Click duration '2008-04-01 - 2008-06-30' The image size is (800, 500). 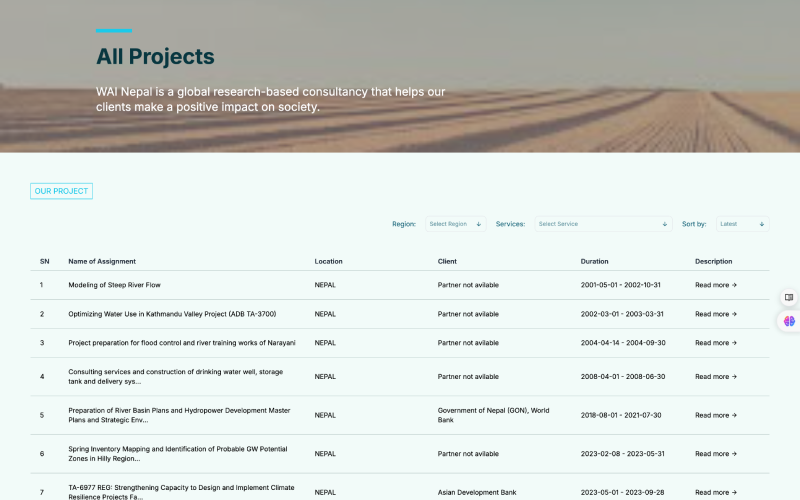coord(623,377)
